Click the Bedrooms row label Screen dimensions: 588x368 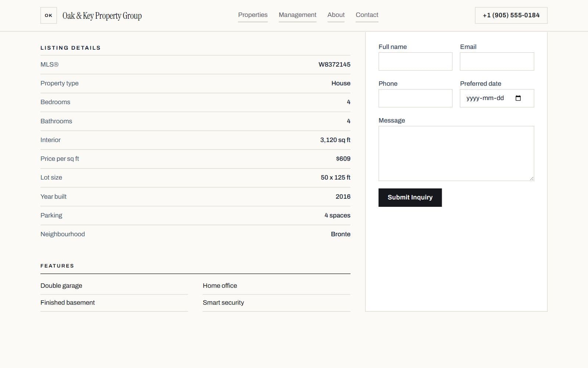point(55,102)
